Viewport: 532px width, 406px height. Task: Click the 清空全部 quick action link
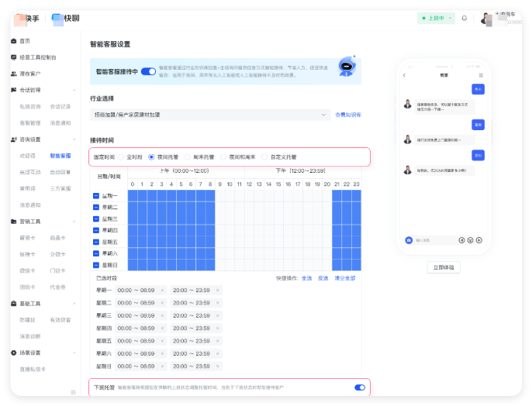(345, 277)
